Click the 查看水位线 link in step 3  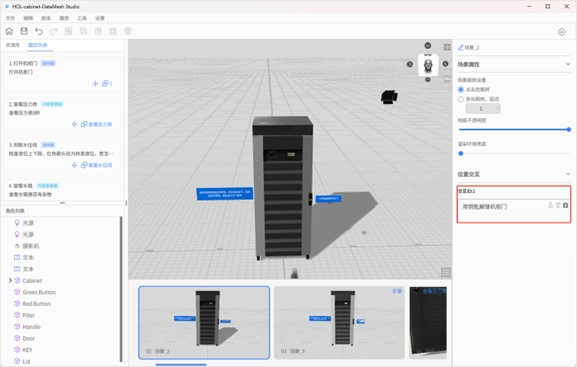click(x=100, y=165)
